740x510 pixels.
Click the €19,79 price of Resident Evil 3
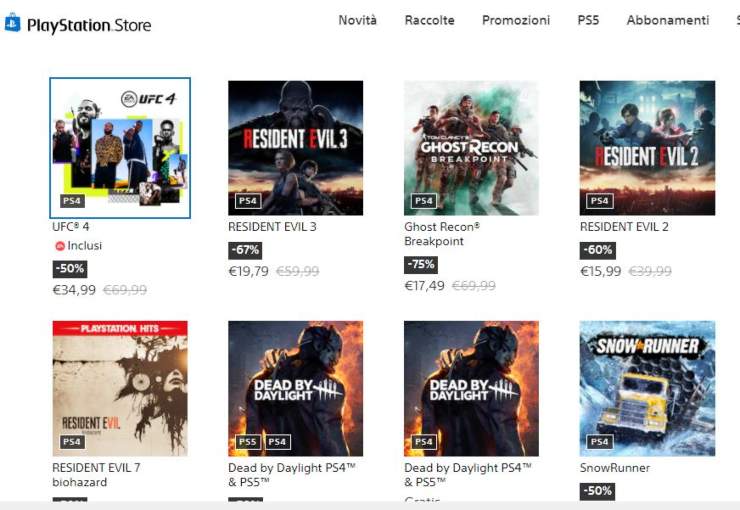(x=249, y=271)
